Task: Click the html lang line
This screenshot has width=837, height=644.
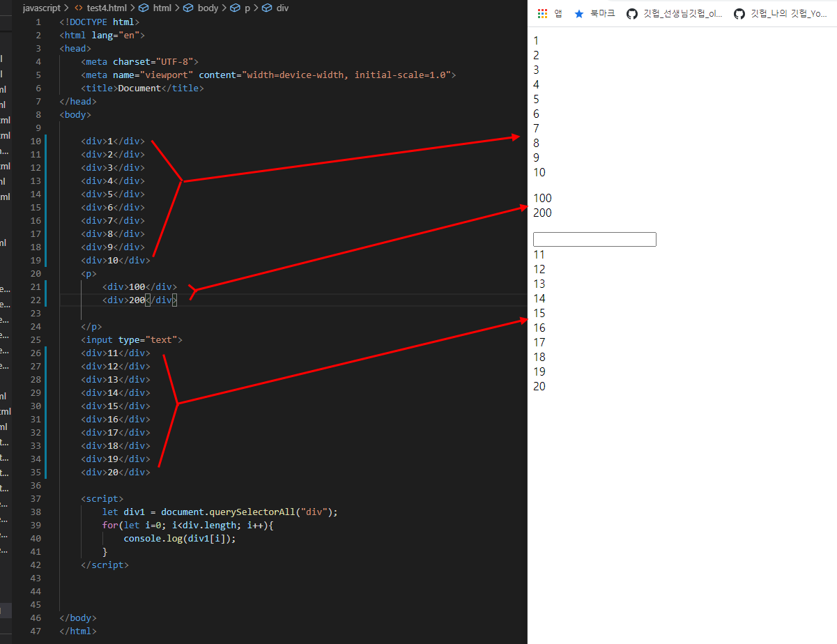Action: tap(102, 35)
